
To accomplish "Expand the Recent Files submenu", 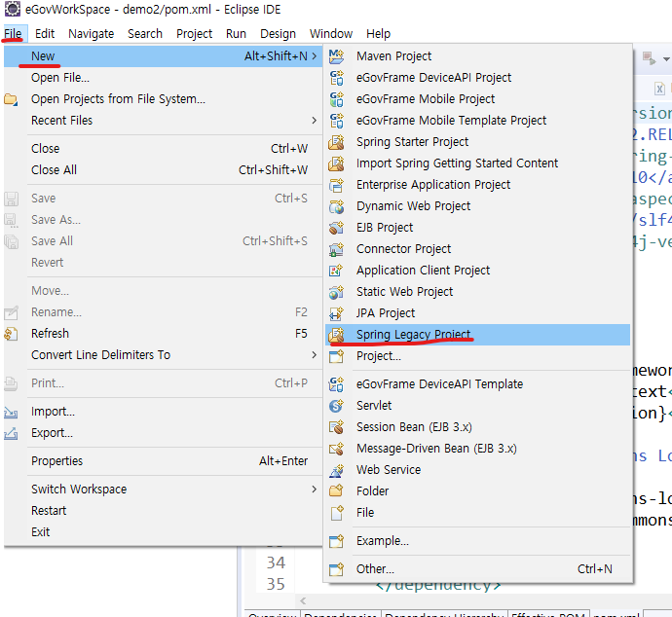I will 315,121.
